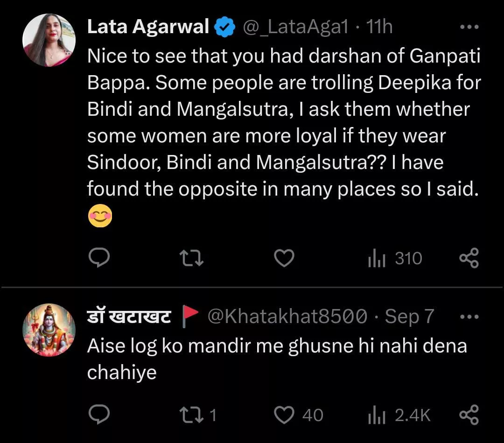Open the @Khatakhat8500 handle link
Screen dimensions: 504x443
(x=287, y=317)
